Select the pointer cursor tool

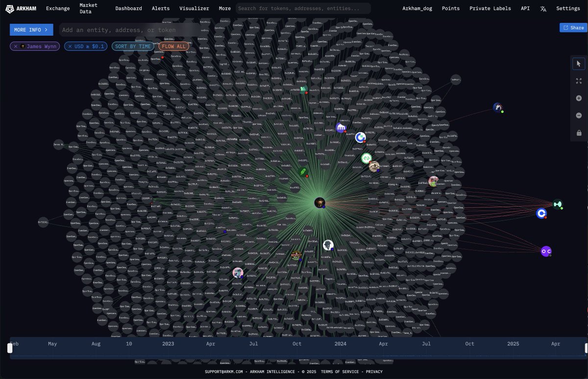click(x=579, y=64)
